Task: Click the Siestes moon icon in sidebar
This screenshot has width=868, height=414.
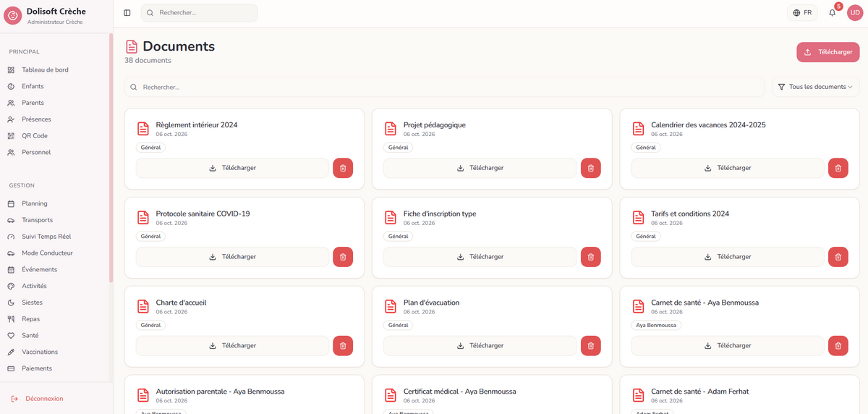Action: [x=11, y=303]
